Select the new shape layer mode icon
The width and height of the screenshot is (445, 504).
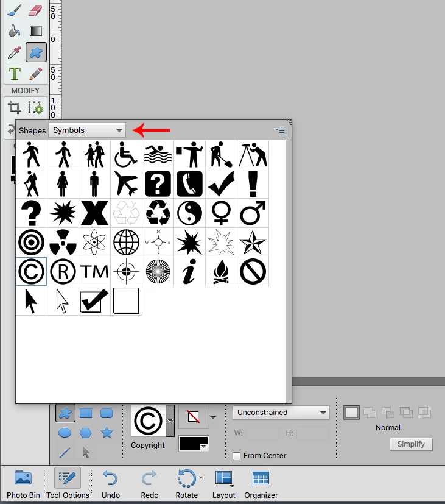click(351, 413)
